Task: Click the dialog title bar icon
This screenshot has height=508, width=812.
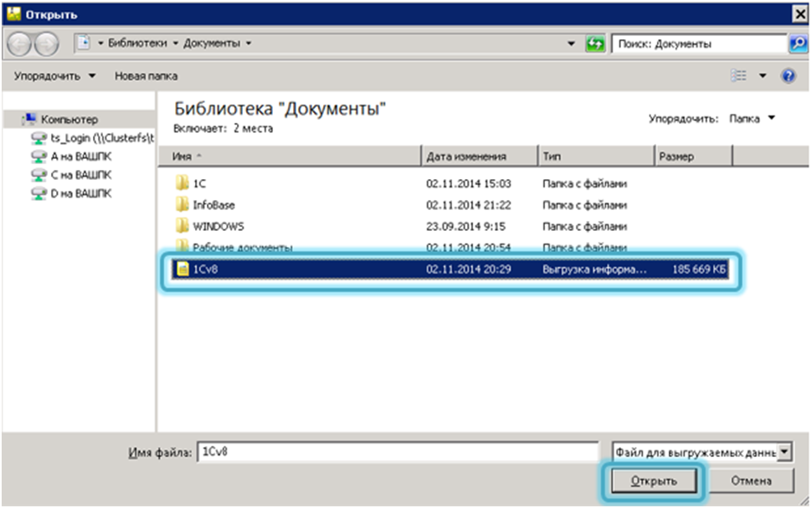Action: tap(13, 14)
